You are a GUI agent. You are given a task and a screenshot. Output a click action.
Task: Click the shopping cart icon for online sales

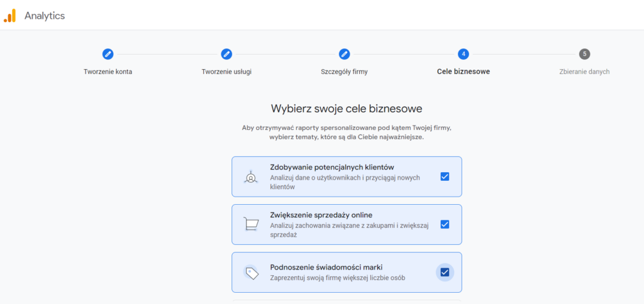tap(251, 224)
